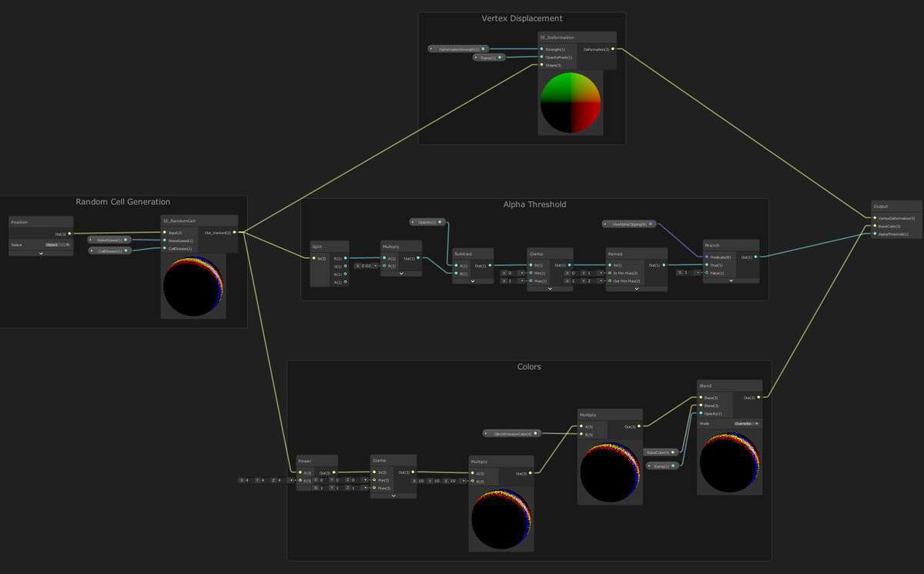The height and width of the screenshot is (574, 924).
Task: Select the Opacity property node in Alpha Threshold
Action: (427, 222)
